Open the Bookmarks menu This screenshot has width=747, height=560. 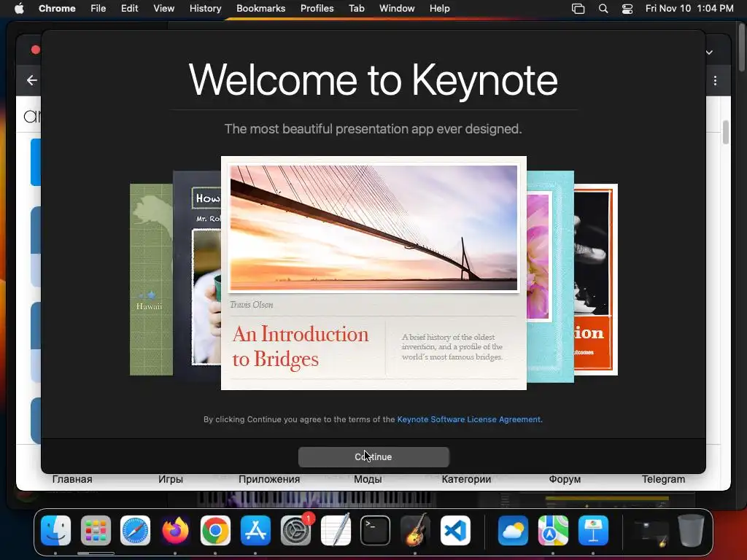tap(260, 9)
